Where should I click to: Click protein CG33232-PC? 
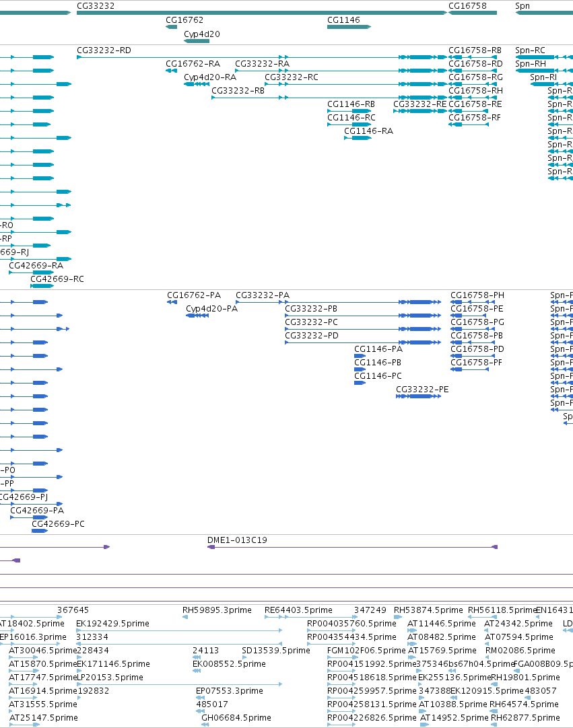(x=363, y=329)
